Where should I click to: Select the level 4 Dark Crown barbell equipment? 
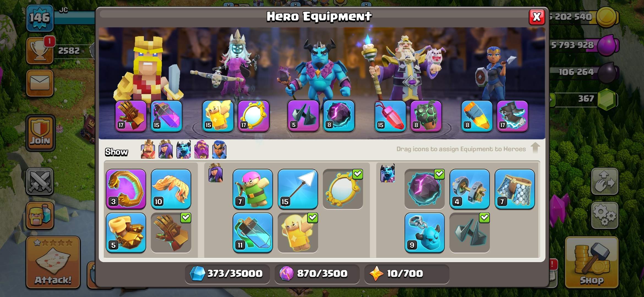coord(470,189)
